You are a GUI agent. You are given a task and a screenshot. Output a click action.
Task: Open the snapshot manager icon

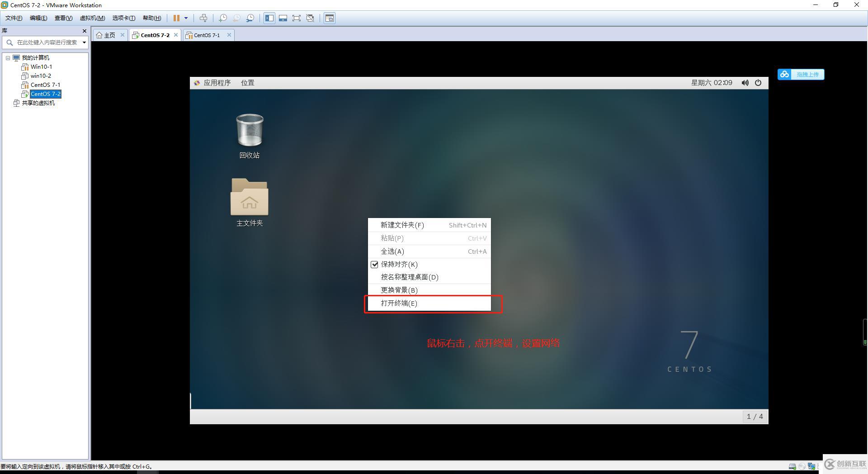click(x=250, y=18)
